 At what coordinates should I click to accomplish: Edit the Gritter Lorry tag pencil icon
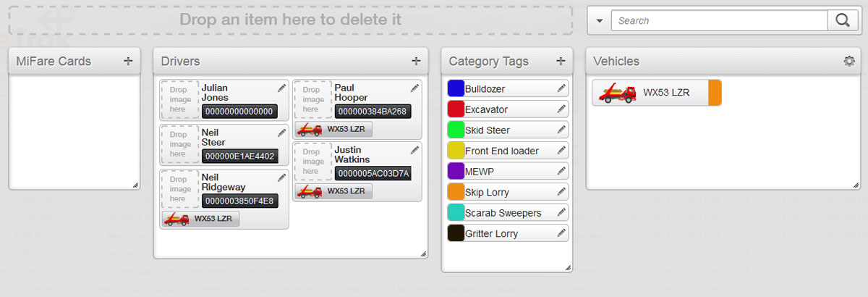point(561,233)
